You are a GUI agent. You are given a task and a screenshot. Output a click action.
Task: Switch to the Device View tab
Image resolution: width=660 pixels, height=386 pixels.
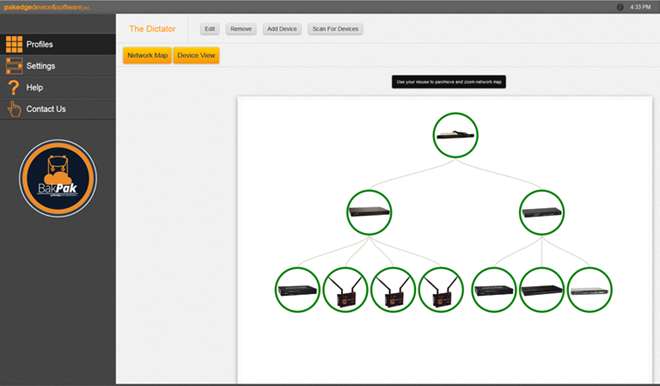tap(196, 55)
